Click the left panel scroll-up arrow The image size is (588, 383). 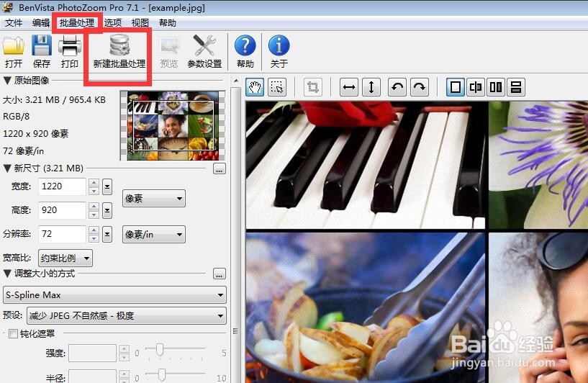(236, 81)
